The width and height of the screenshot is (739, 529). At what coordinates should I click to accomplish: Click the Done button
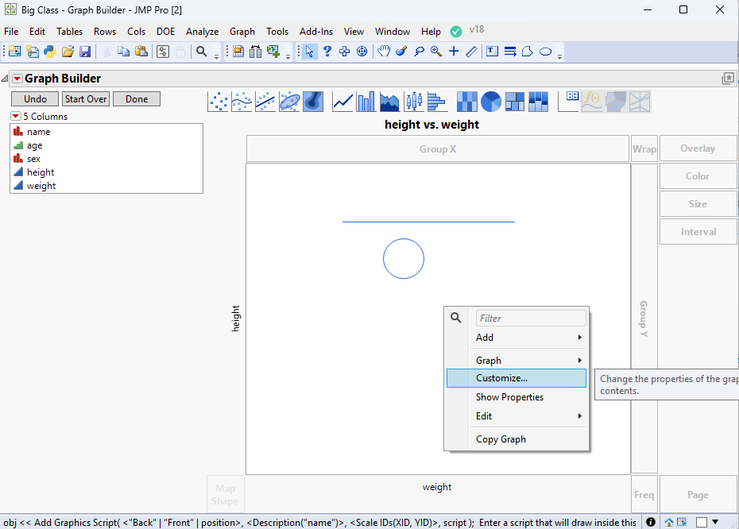[136, 99]
